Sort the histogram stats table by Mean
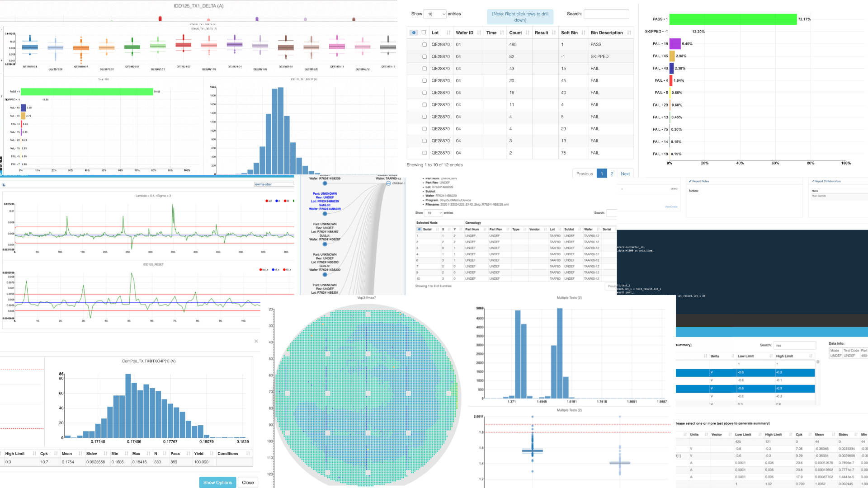The height and width of the screenshot is (488, 868). [72, 453]
